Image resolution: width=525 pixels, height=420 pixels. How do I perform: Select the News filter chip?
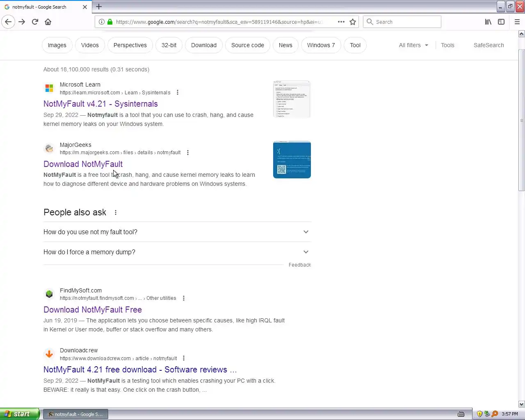pos(285,45)
